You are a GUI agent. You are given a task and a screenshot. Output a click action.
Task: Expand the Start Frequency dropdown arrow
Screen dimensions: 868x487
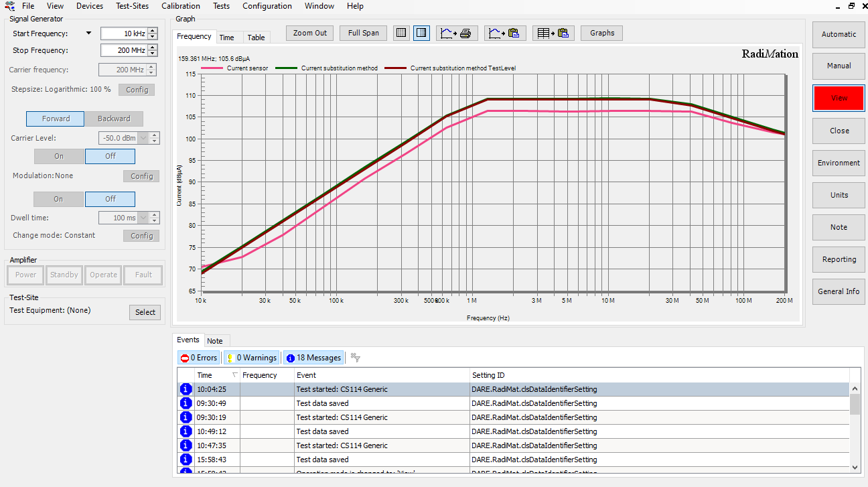click(88, 33)
